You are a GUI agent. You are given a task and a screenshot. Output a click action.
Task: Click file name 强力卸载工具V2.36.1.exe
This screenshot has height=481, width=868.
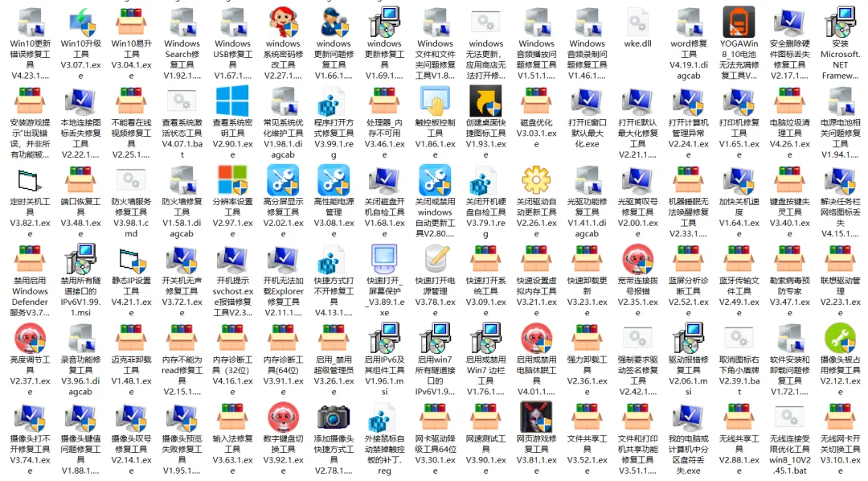point(587,376)
